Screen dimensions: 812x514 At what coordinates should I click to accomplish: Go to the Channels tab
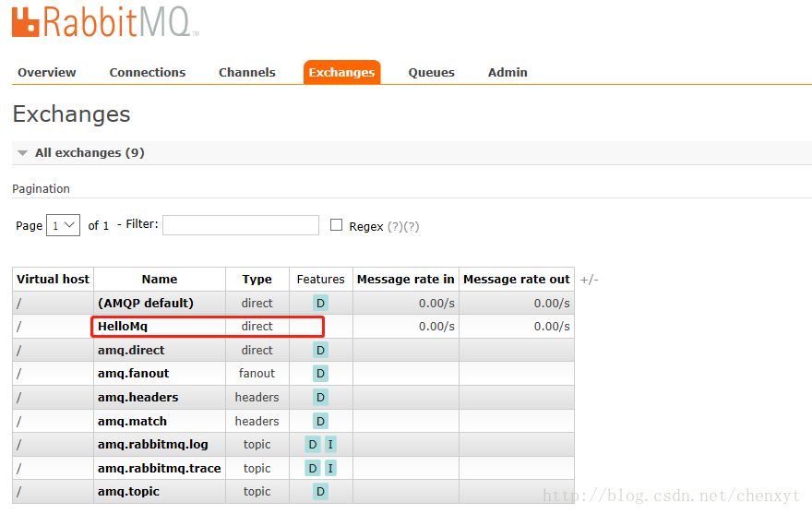pyautogui.click(x=247, y=73)
